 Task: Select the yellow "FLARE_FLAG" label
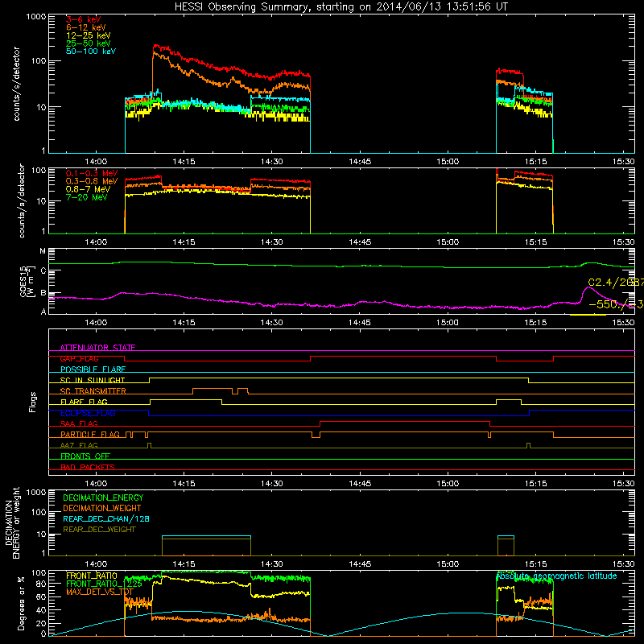point(84,402)
